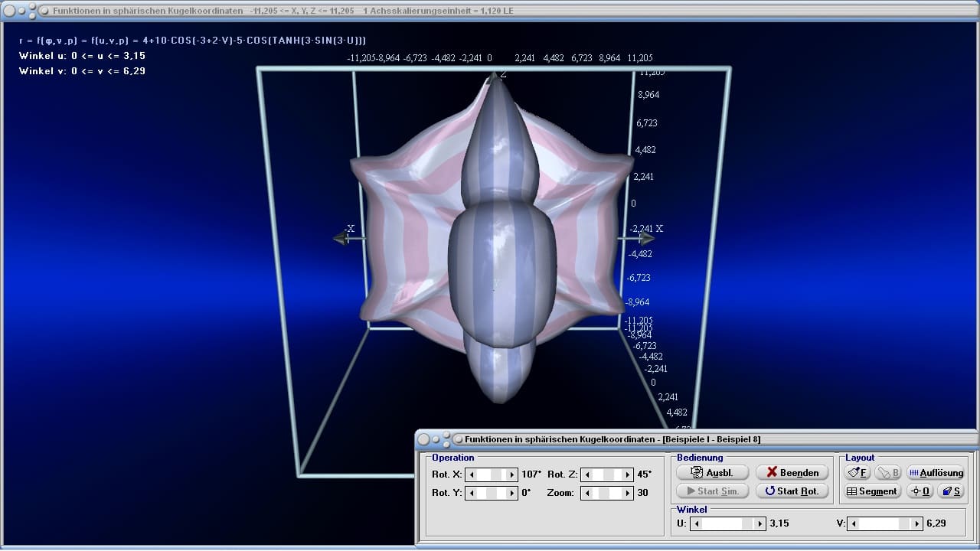The width and height of the screenshot is (980, 551).
Task: Decrease angle U with left arrow
Action: coord(695,523)
